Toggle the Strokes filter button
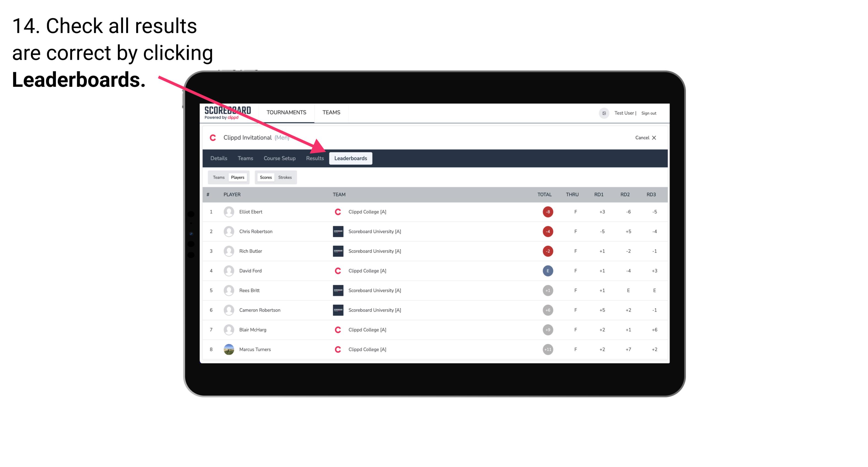Image resolution: width=868 pixels, height=467 pixels. (286, 177)
